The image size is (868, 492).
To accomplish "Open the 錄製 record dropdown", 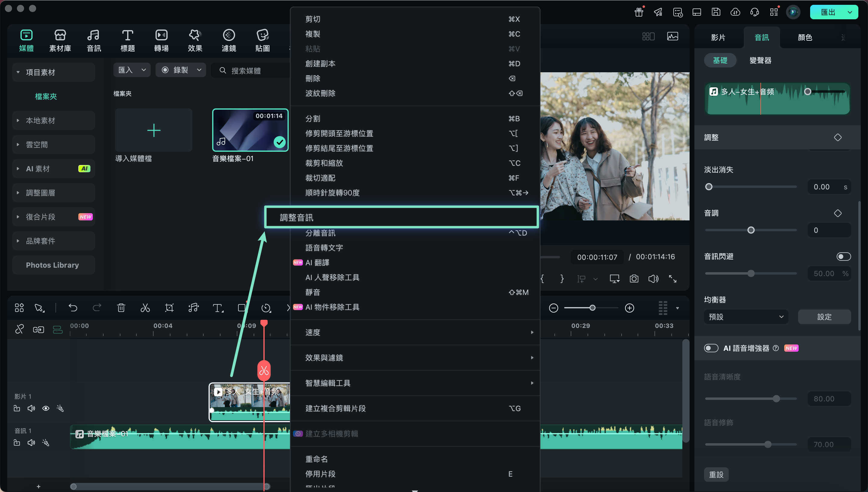I will pyautogui.click(x=181, y=70).
